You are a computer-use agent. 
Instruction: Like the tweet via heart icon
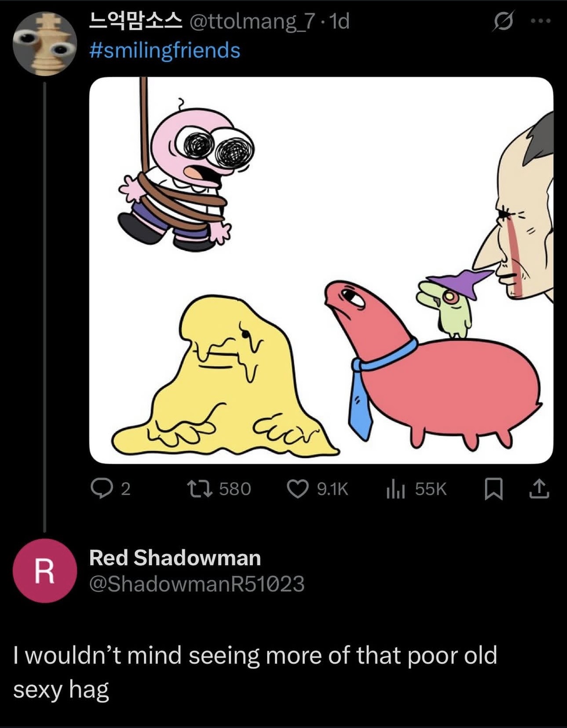[298, 489]
